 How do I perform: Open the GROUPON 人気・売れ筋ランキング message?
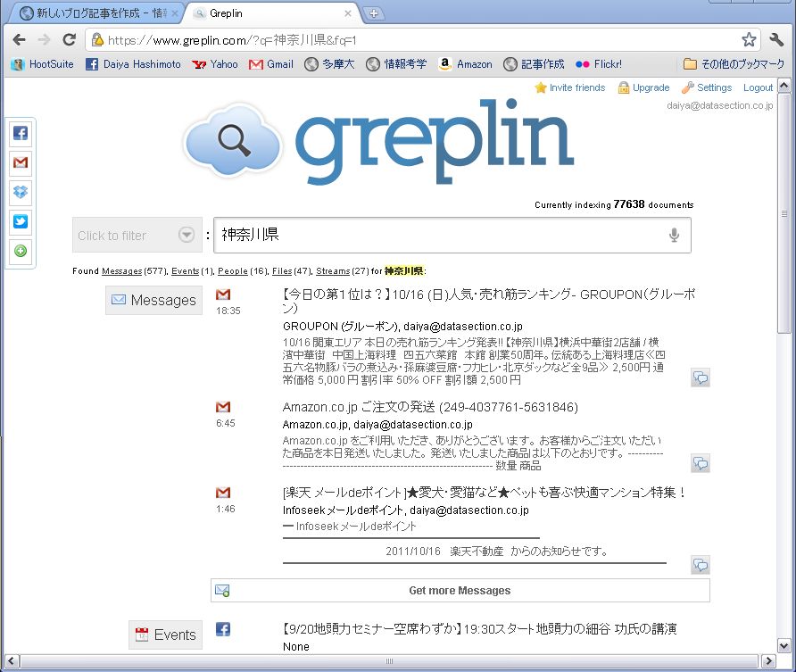click(489, 301)
